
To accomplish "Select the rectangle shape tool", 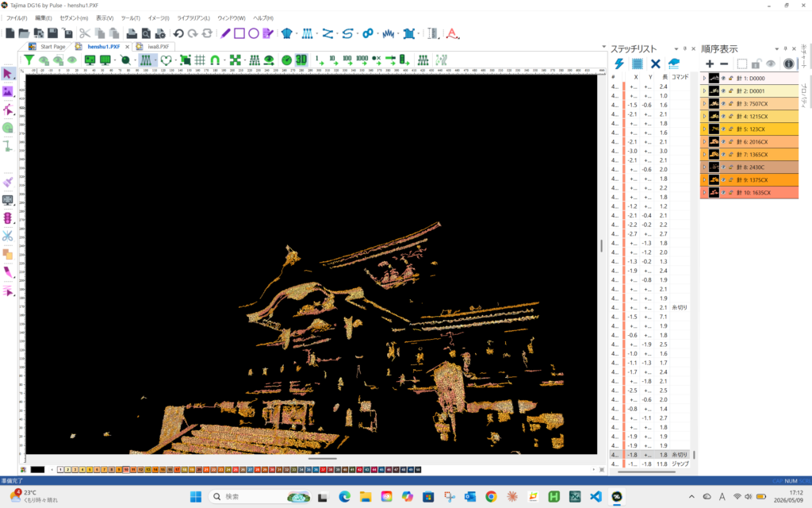I will click(x=239, y=33).
